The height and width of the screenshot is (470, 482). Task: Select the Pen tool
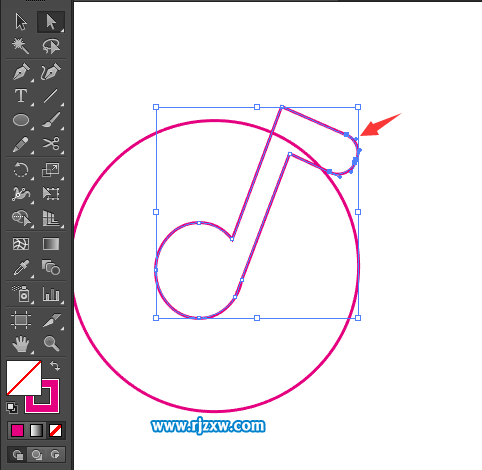tap(21, 71)
